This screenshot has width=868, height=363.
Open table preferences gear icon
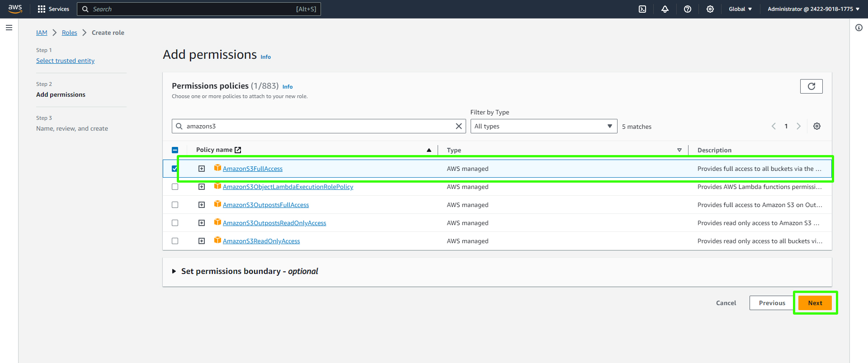tap(817, 126)
